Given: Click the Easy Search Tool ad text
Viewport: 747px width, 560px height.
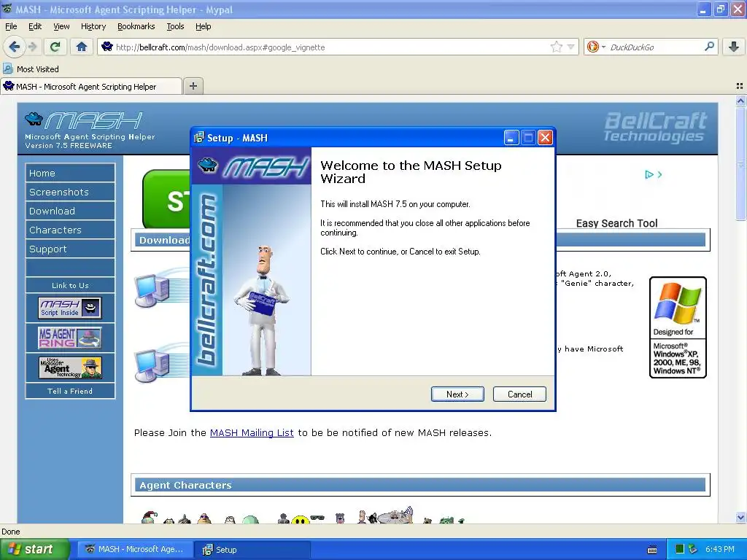Looking at the screenshot, I should [616, 223].
